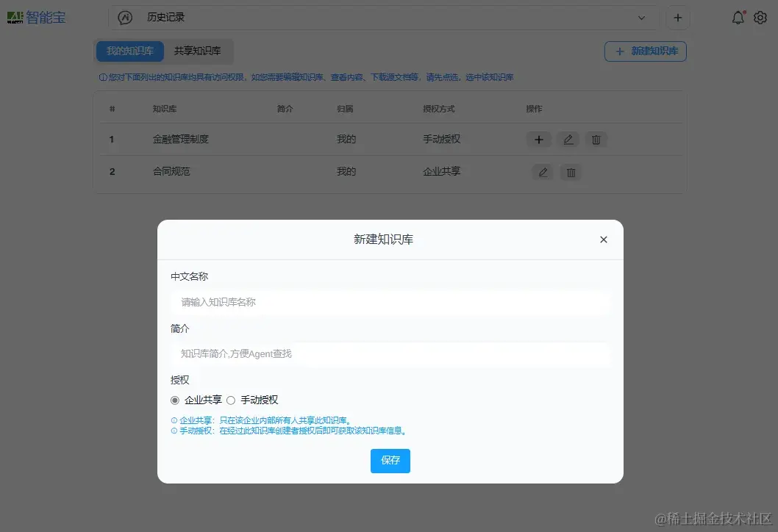The image size is (778, 532).
Task: Close the 新建知识库 dialog
Action: point(603,239)
